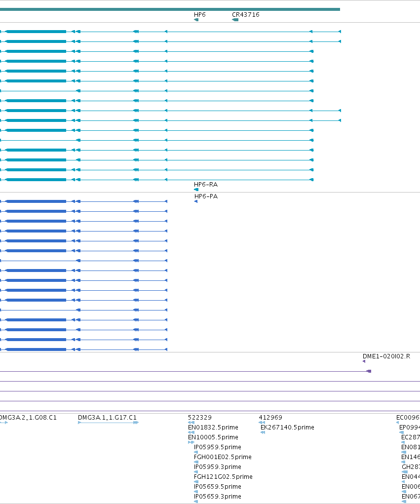Click the EN10005.5prime EST label
The height and width of the screenshot is (504, 420).
coord(213,437)
